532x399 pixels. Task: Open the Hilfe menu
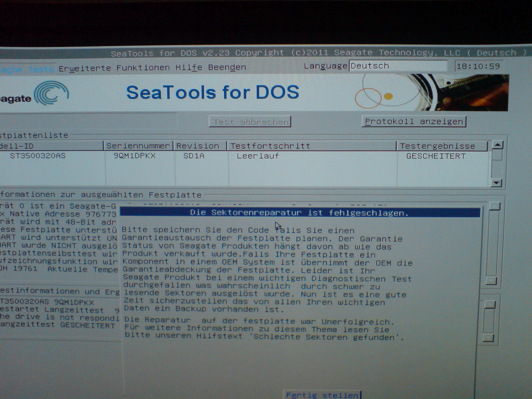pos(188,68)
